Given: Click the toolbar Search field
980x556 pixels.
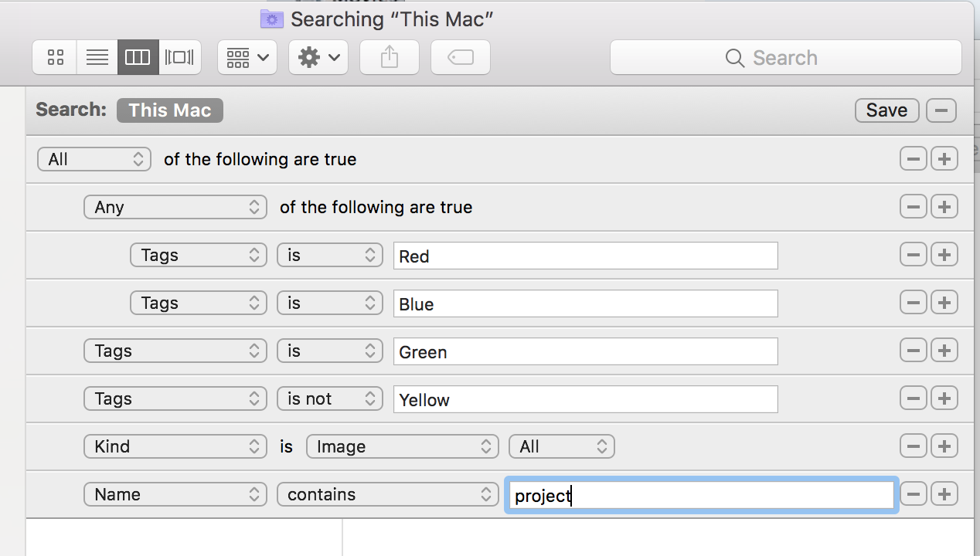Looking at the screenshot, I should click(x=785, y=58).
